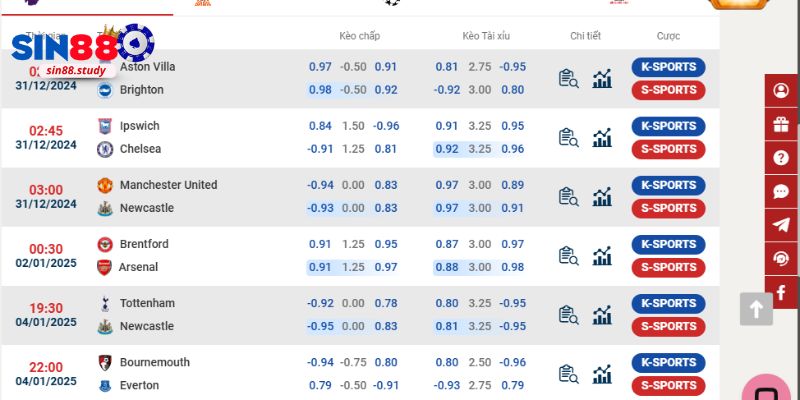The image size is (800, 400).
Task: Open statistics chart icon for Ipswich vs Chelsea
Action: point(602,138)
